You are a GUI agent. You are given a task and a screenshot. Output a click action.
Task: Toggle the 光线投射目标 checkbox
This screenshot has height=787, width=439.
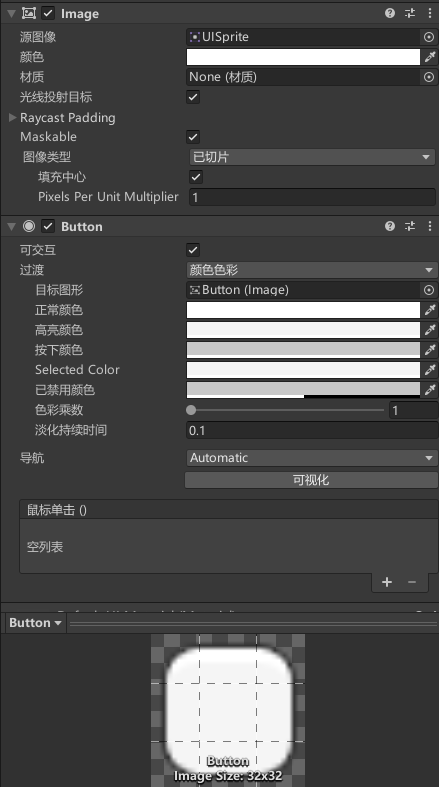coord(193,97)
